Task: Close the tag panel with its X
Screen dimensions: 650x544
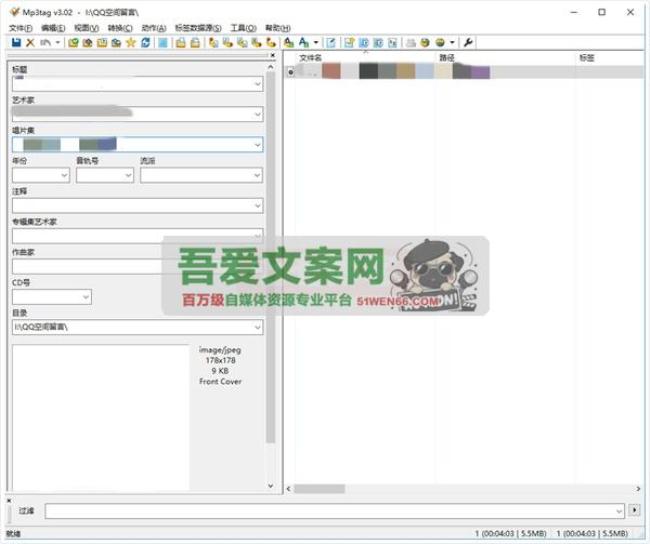Action: [272, 55]
